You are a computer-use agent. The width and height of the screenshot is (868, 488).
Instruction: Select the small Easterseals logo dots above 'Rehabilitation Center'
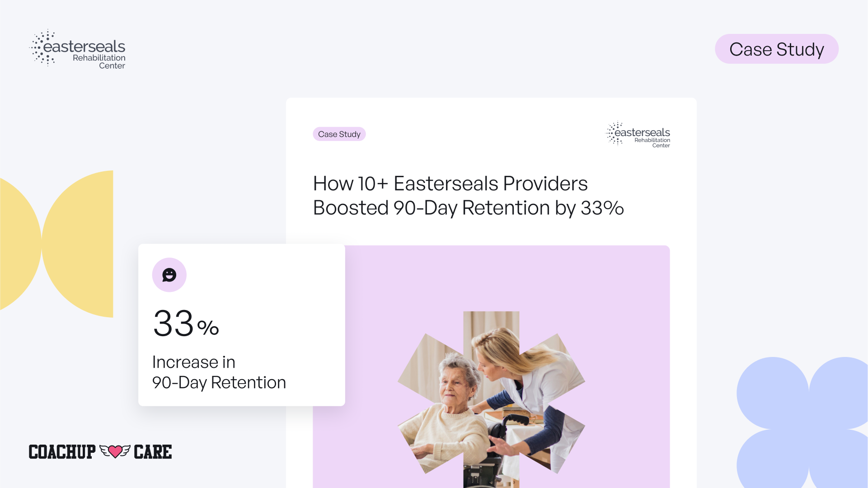(42, 47)
